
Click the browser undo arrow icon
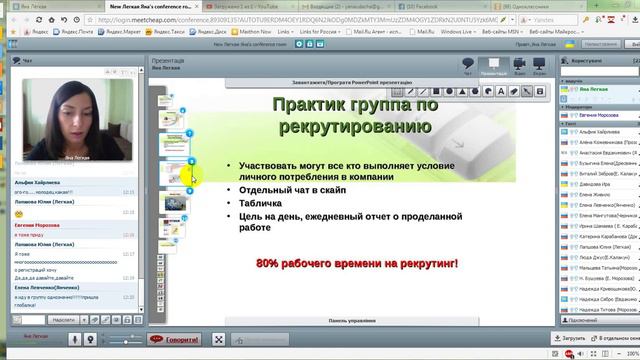tap(64, 20)
